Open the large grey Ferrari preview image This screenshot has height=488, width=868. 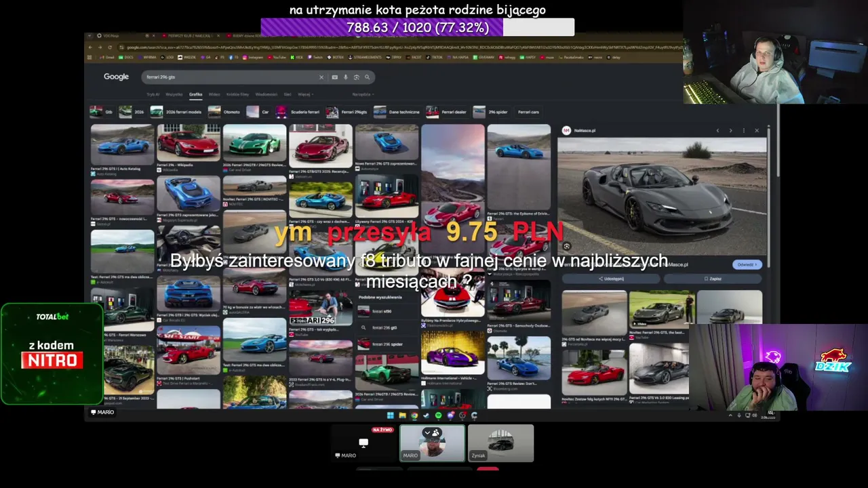(x=662, y=196)
